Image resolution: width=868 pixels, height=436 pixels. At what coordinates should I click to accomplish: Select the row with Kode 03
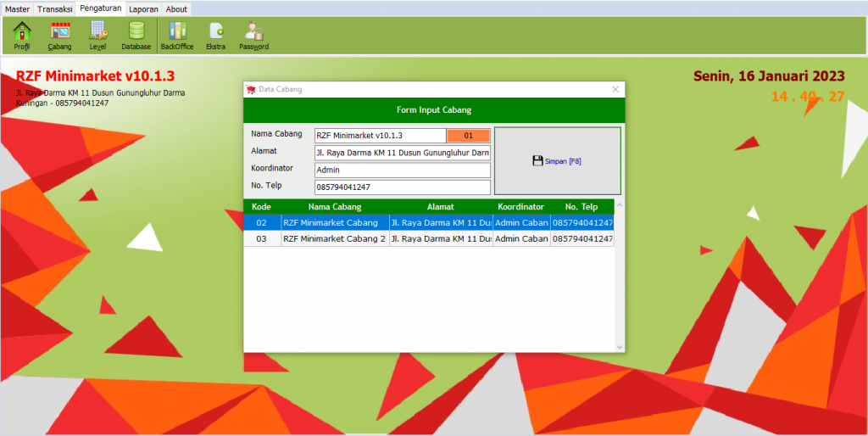[x=429, y=238]
